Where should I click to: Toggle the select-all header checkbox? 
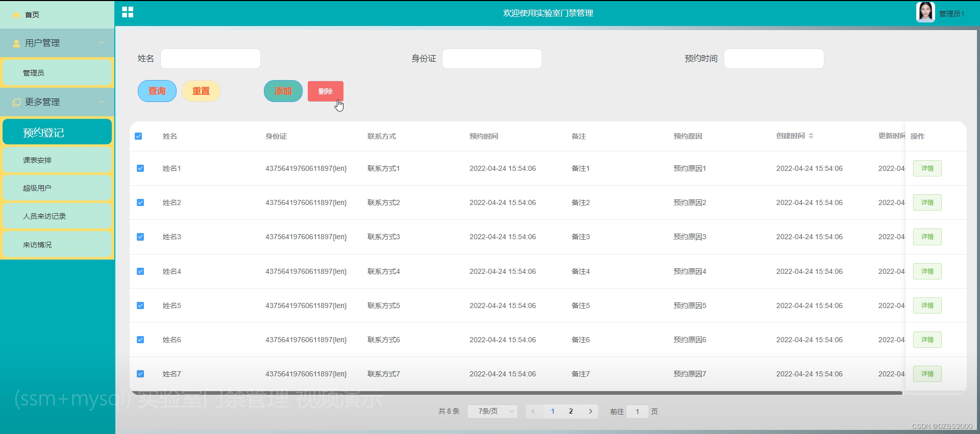138,136
